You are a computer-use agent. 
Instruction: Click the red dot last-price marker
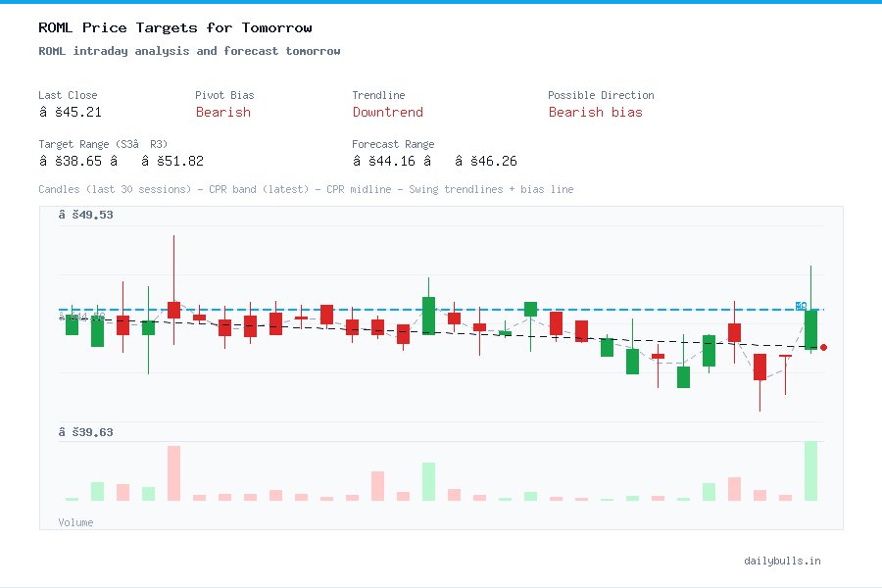[823, 347]
